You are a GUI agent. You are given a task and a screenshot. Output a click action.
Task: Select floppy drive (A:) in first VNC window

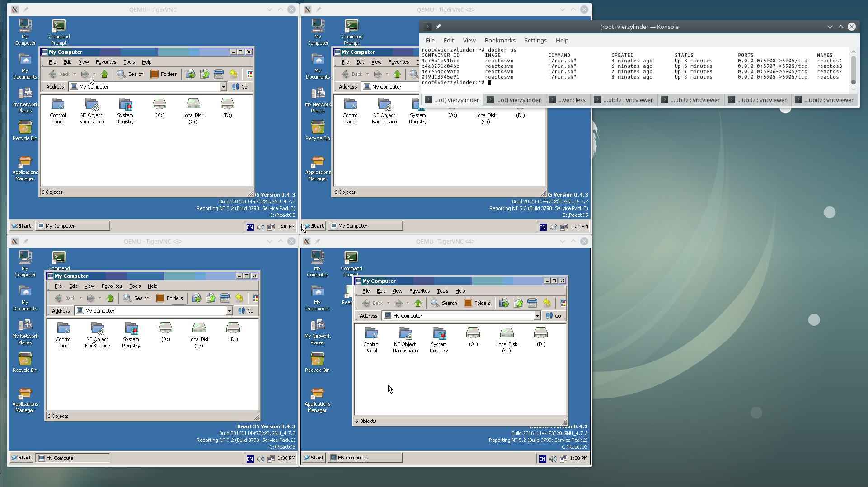160,108
